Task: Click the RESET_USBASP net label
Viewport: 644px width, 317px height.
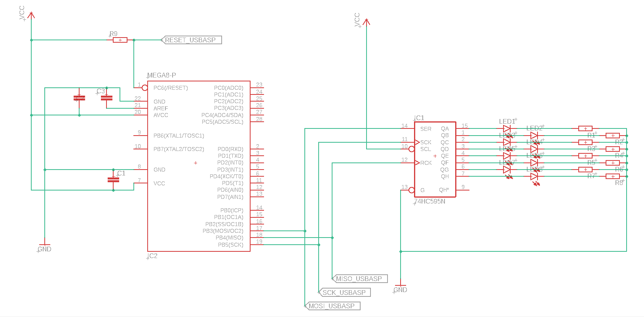Action: pyautogui.click(x=192, y=40)
